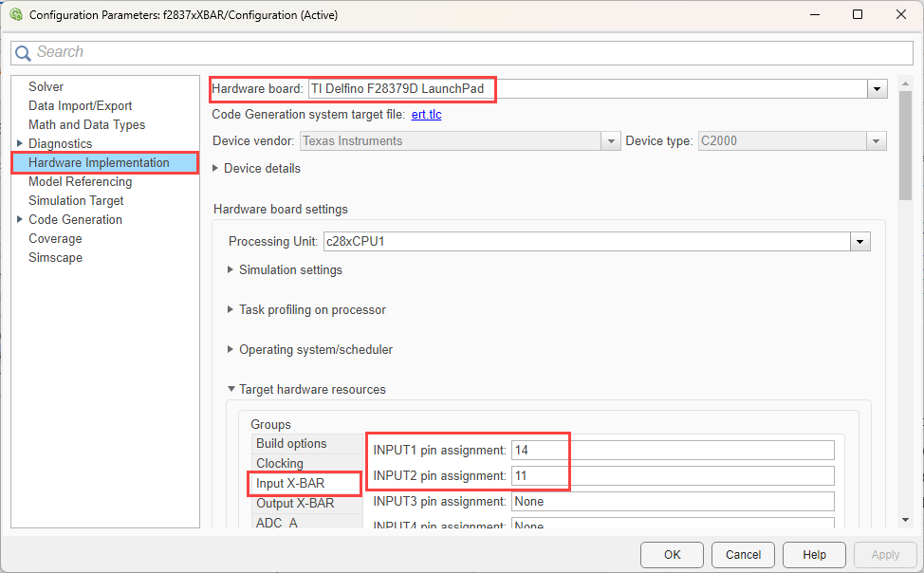Expand Task profiling on processor
Viewport: 924px width, 573px height.
231,310
